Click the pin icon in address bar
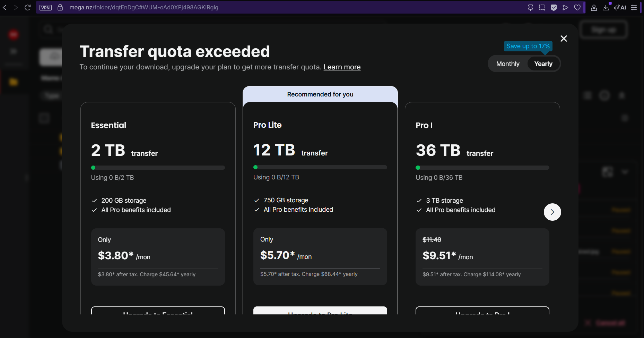644x338 pixels. (x=530, y=7)
